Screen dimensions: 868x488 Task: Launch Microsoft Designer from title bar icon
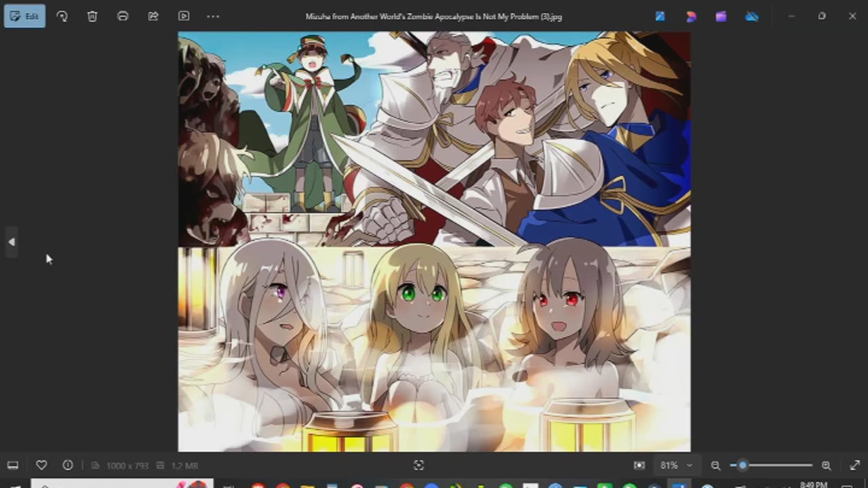[691, 16]
